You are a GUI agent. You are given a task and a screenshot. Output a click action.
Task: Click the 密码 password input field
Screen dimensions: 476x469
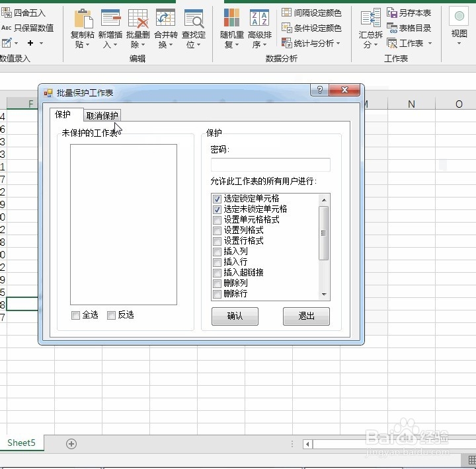(x=270, y=164)
